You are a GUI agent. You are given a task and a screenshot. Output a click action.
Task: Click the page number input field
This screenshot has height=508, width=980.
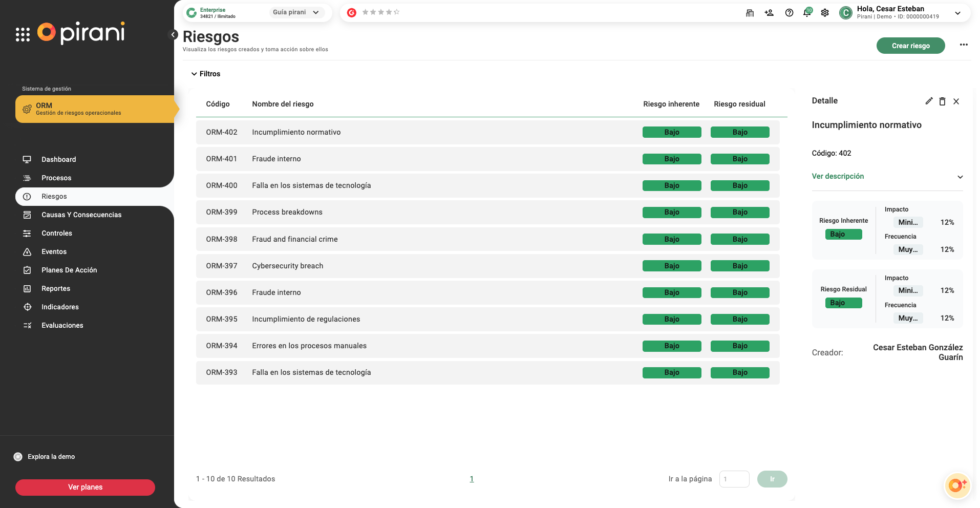click(734, 479)
